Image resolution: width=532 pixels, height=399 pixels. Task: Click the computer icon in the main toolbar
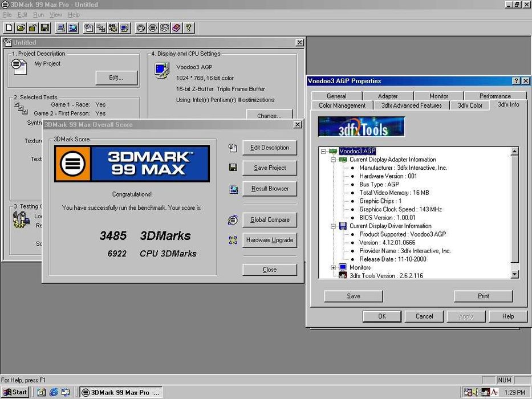[x=61, y=28]
